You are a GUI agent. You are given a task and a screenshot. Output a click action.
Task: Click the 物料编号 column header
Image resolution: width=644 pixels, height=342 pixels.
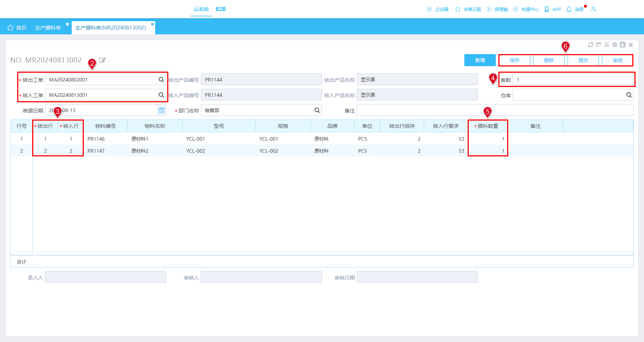click(105, 126)
